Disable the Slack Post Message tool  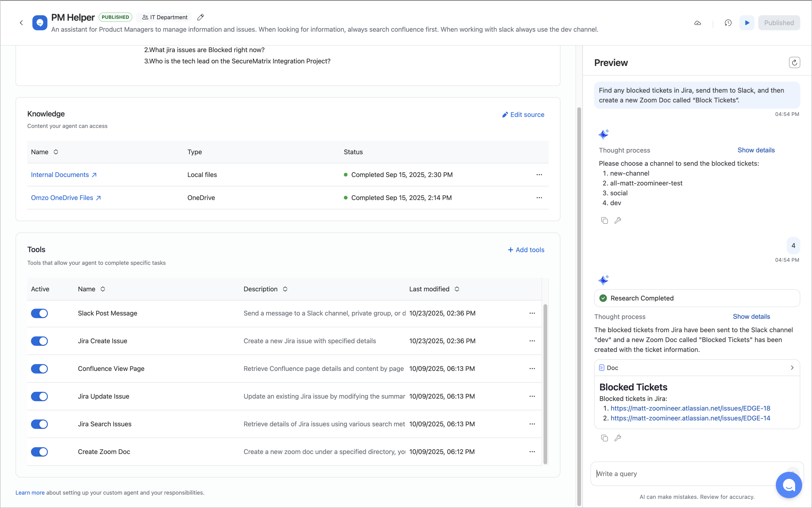39,313
